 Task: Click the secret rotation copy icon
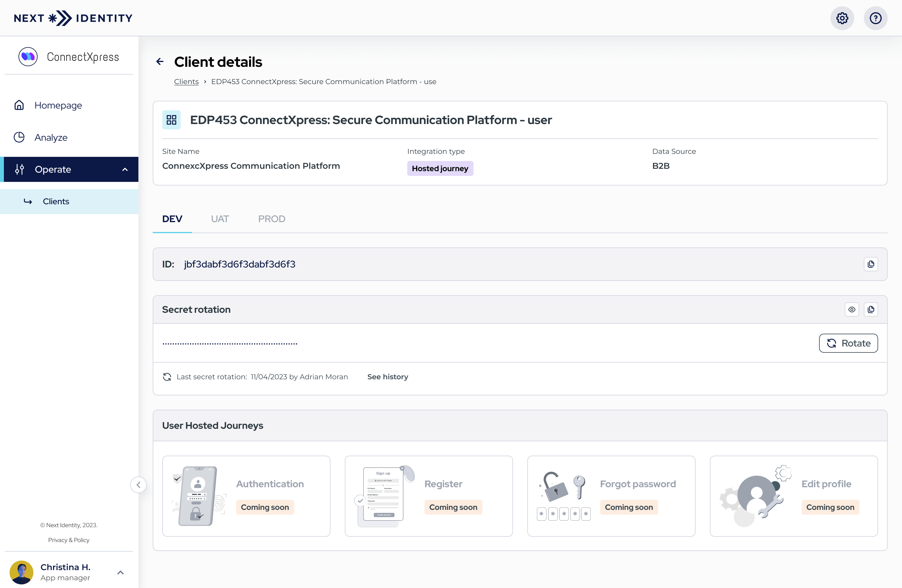point(871,309)
